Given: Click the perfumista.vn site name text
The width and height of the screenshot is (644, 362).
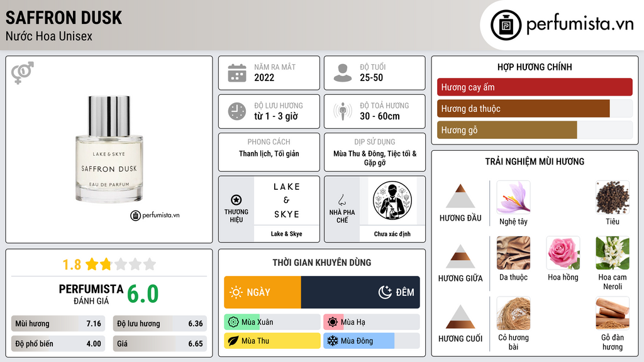Looking at the screenshot, I should coord(580,25).
